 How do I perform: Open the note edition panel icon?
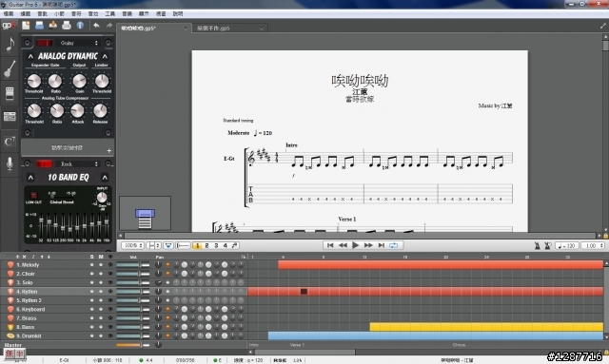coord(10,45)
